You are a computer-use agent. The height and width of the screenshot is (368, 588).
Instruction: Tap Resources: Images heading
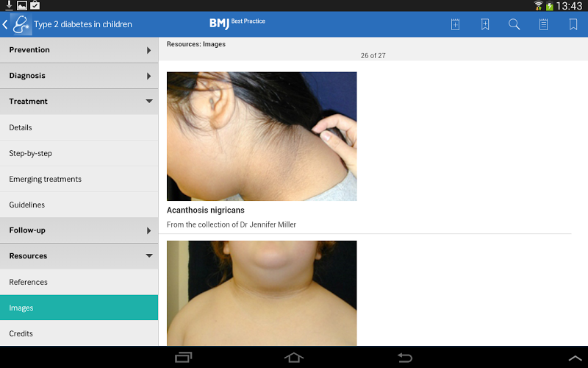196,44
